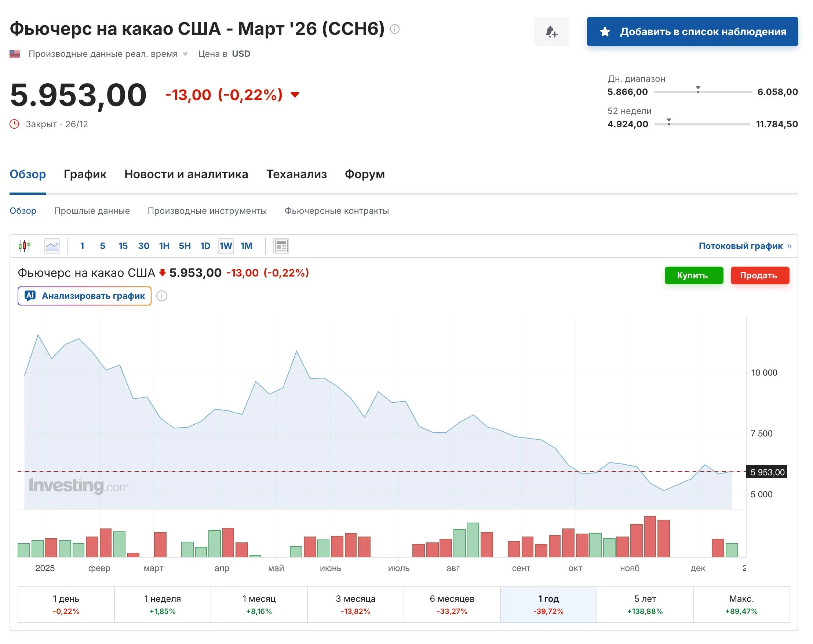Open the Теханализ tab
The width and height of the screenshot is (813, 644).
tap(296, 174)
